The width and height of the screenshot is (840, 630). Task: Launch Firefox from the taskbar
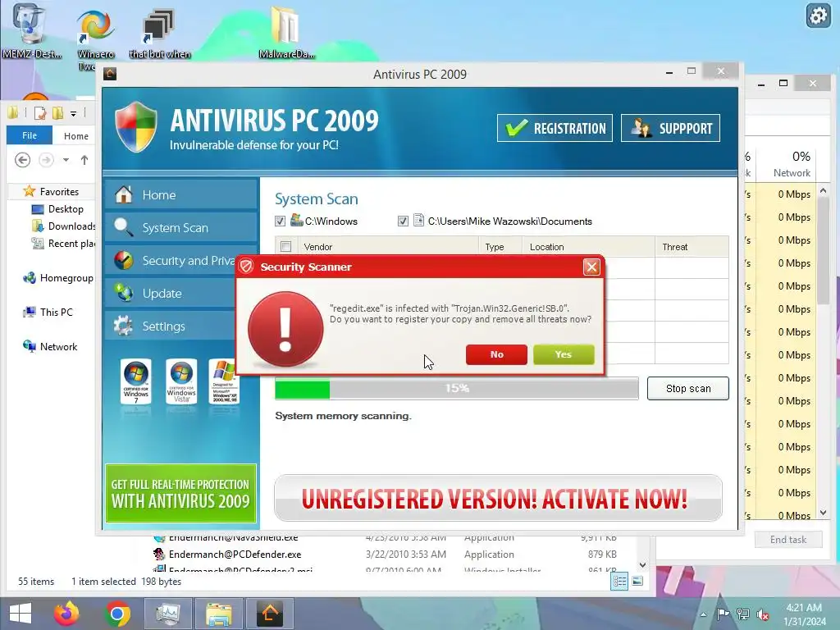coord(66,614)
